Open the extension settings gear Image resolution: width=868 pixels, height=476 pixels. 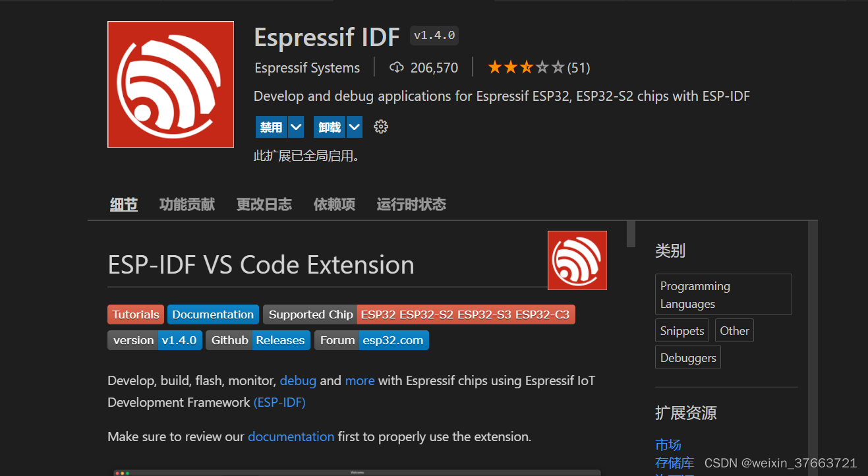[x=381, y=127]
